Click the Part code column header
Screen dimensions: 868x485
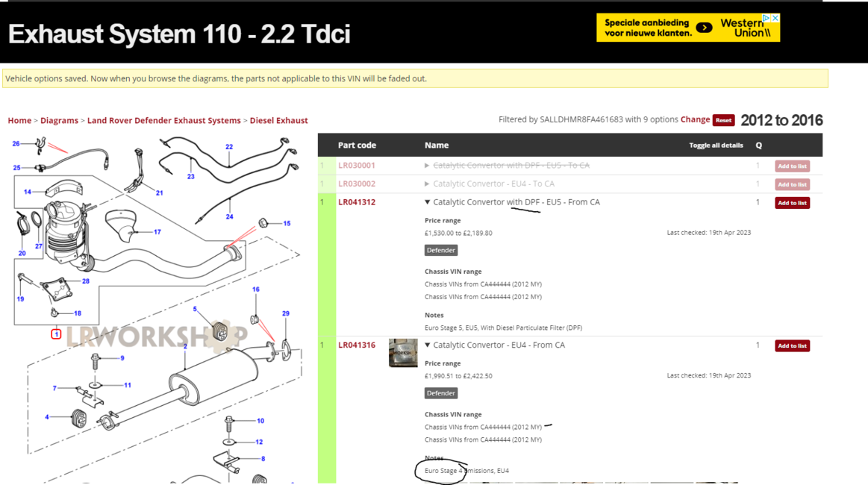pos(357,145)
